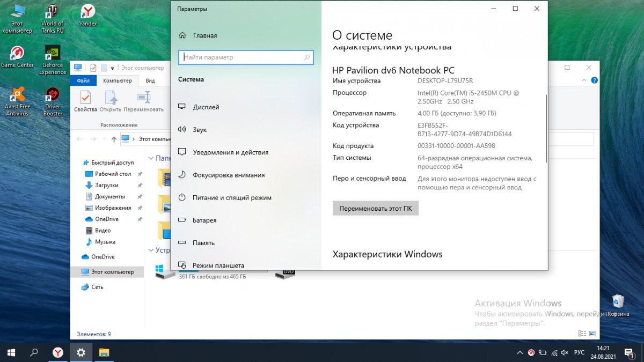Unpin Документы via its pin icon

pos(140,196)
